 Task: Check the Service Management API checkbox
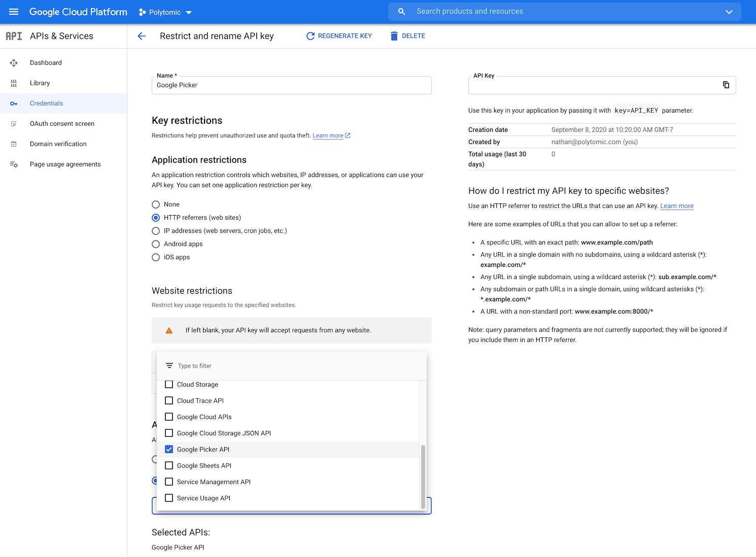tap(169, 482)
